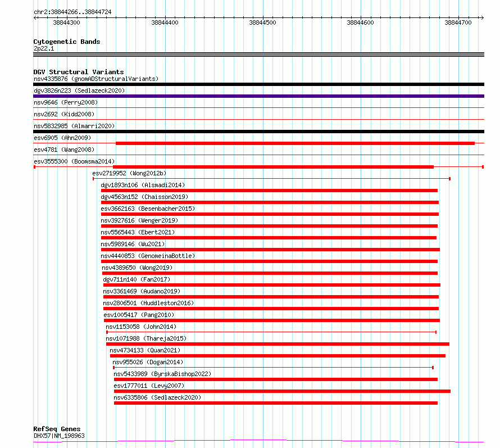Open variant nsv3361469 (Audano2019)
This screenshot has width=500, height=448.
click(142, 291)
